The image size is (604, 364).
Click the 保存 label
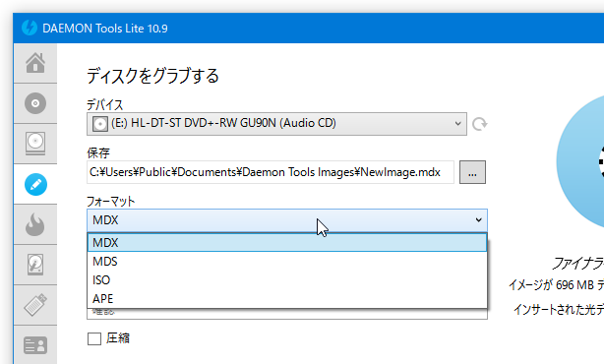[98, 152]
